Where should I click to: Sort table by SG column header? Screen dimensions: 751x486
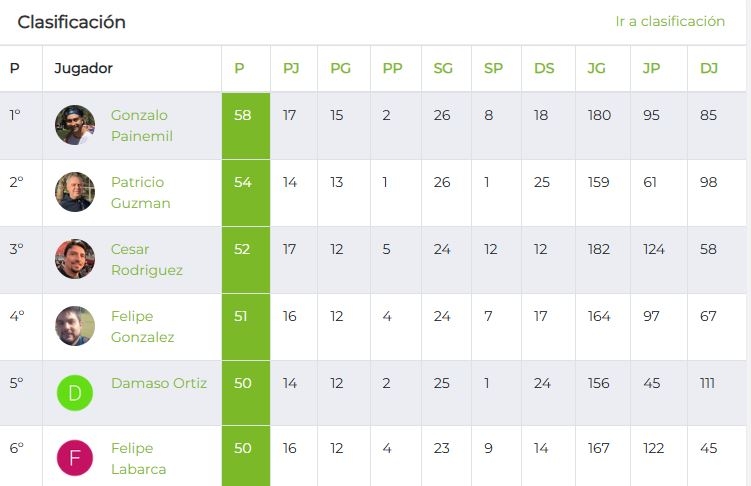(x=443, y=68)
